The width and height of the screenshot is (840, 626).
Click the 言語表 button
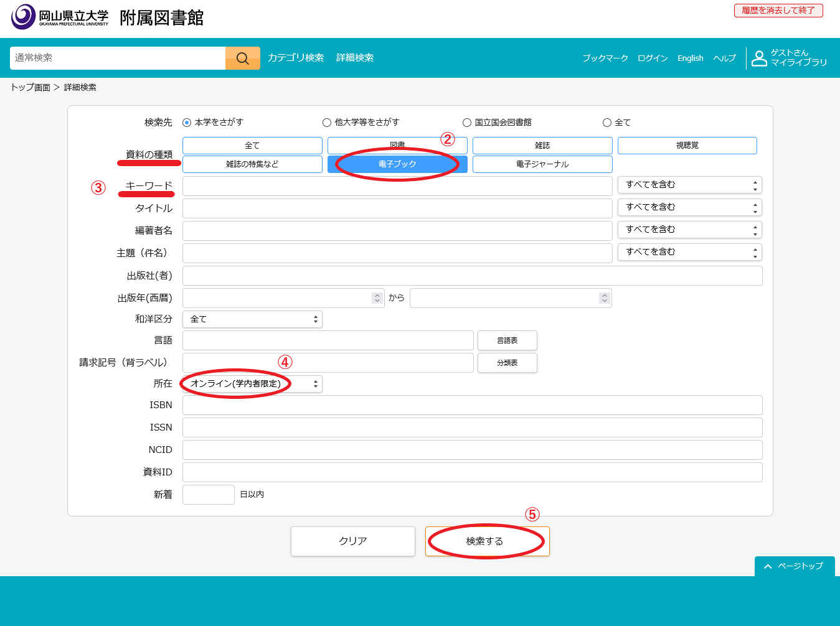(507, 340)
